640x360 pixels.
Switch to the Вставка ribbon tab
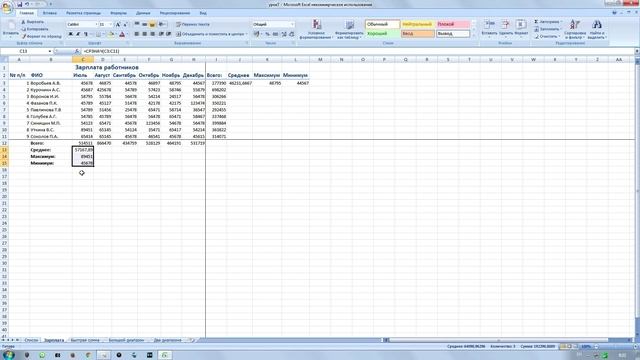coord(50,13)
